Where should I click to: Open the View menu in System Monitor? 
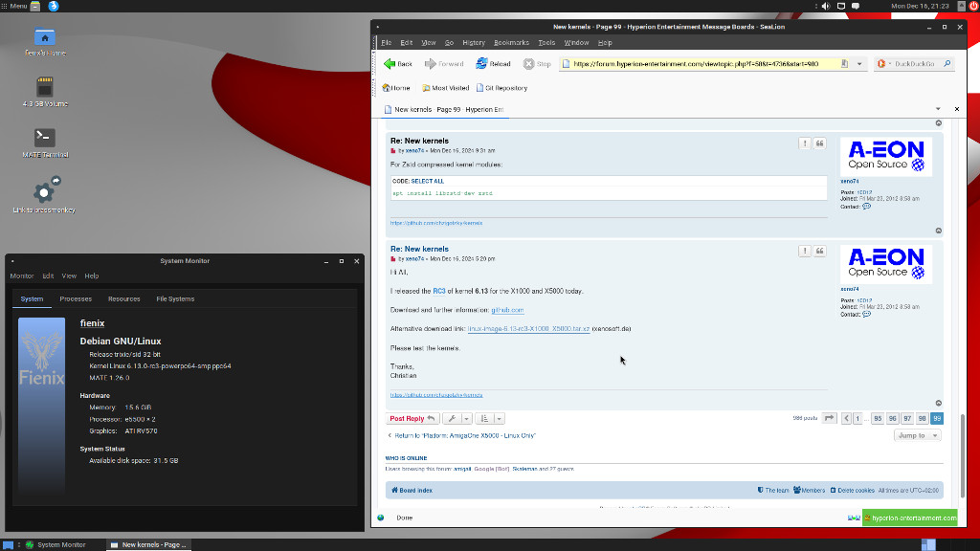click(69, 276)
